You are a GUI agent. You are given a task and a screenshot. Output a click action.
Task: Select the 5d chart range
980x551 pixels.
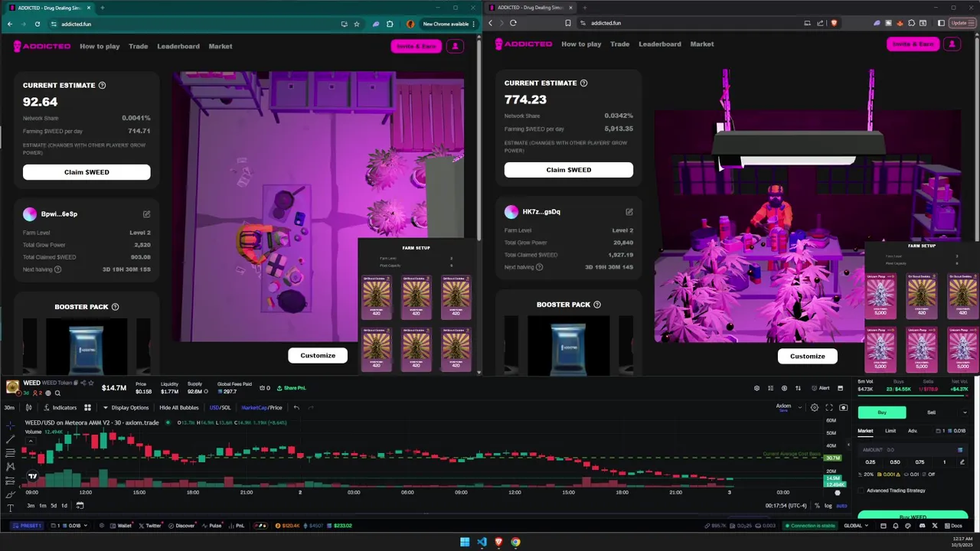[54, 505]
